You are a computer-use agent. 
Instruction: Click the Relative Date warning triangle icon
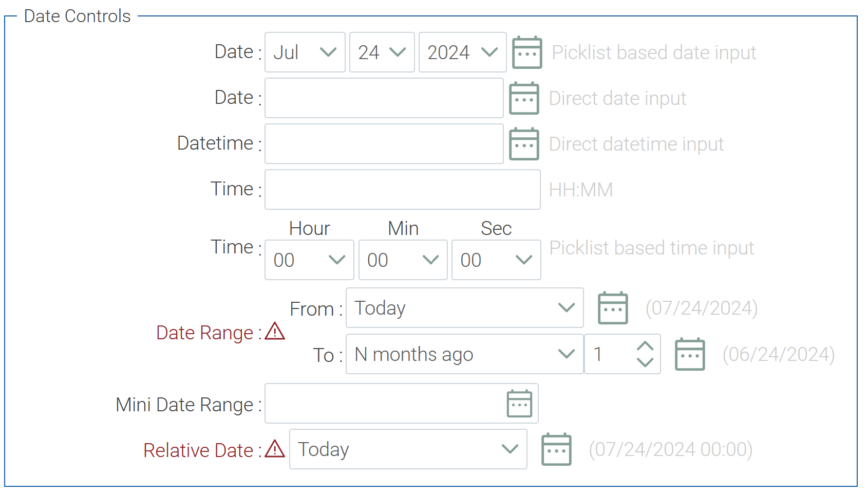[x=275, y=449]
